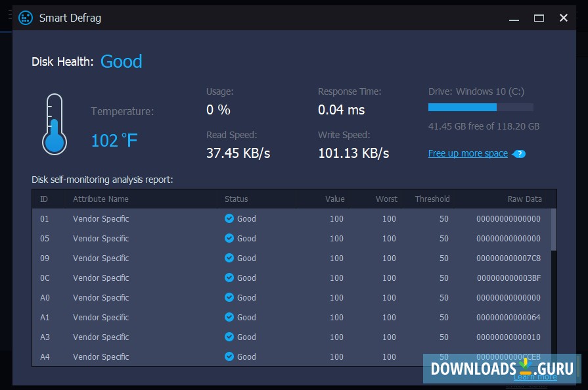
Task: Open the Free up more space link
Action: 467,153
